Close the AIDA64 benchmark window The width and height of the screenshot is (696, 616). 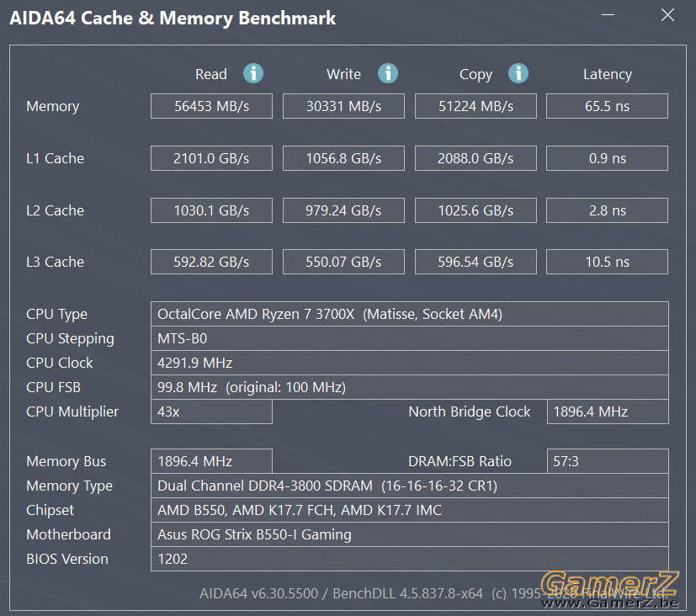[667, 15]
